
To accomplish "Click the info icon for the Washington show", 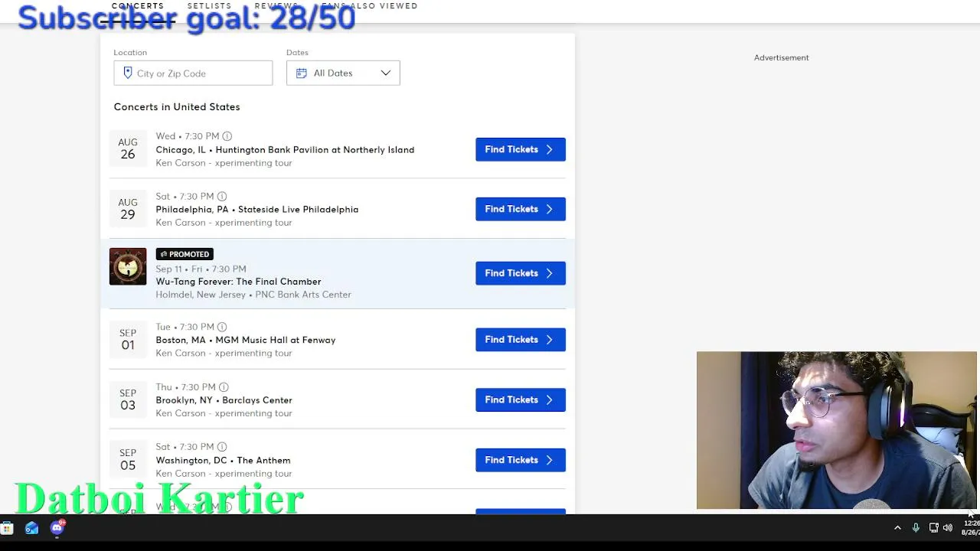I will pyautogui.click(x=222, y=447).
